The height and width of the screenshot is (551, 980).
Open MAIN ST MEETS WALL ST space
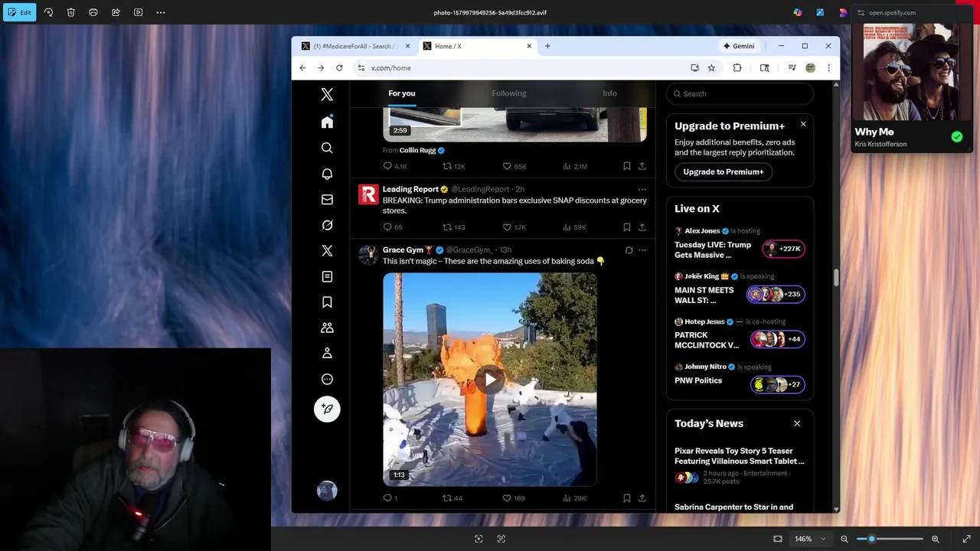coord(740,289)
